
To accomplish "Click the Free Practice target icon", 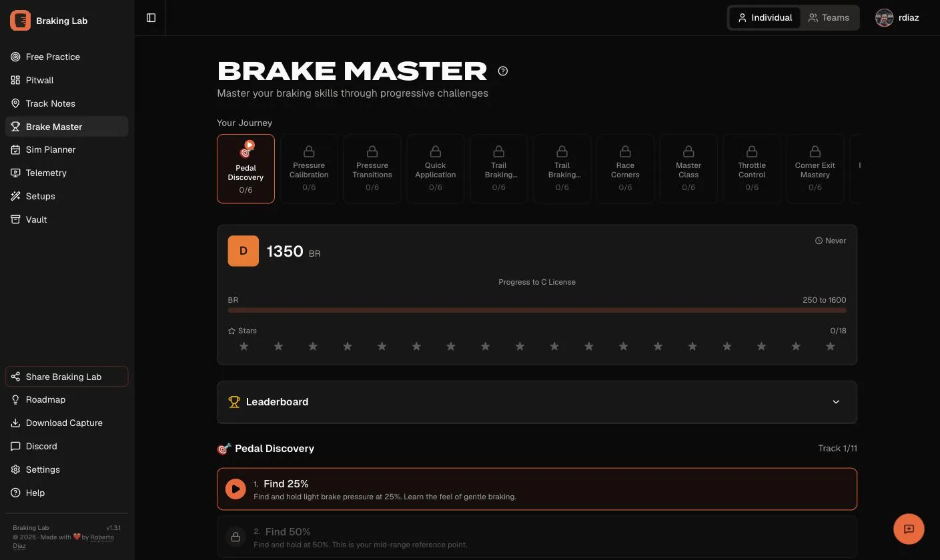I will tap(15, 57).
